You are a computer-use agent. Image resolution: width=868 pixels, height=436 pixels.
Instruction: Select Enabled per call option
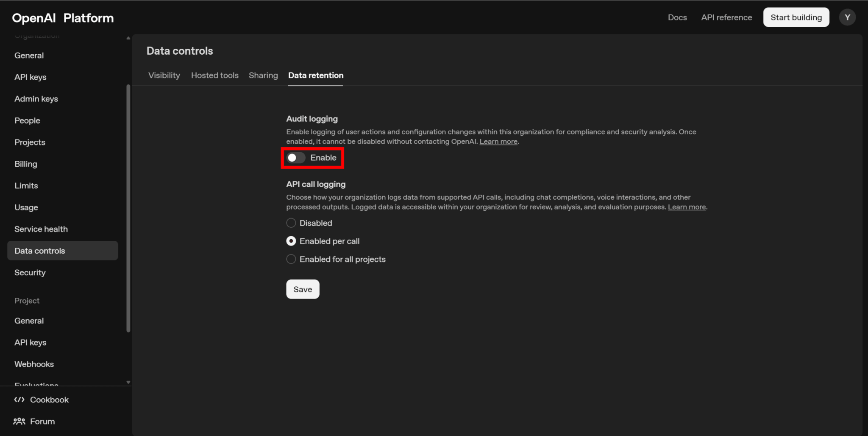click(291, 241)
